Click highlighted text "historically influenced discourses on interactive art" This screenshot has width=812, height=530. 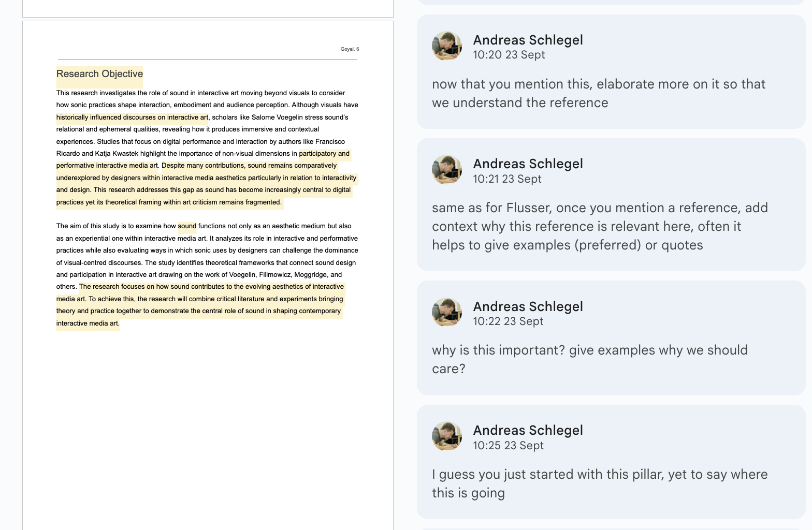coord(132,117)
